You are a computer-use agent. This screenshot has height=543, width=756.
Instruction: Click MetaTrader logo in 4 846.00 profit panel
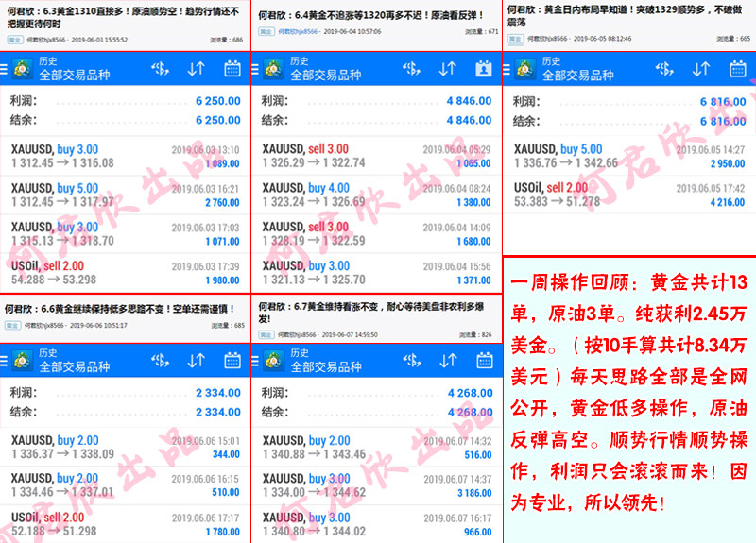click(x=274, y=69)
